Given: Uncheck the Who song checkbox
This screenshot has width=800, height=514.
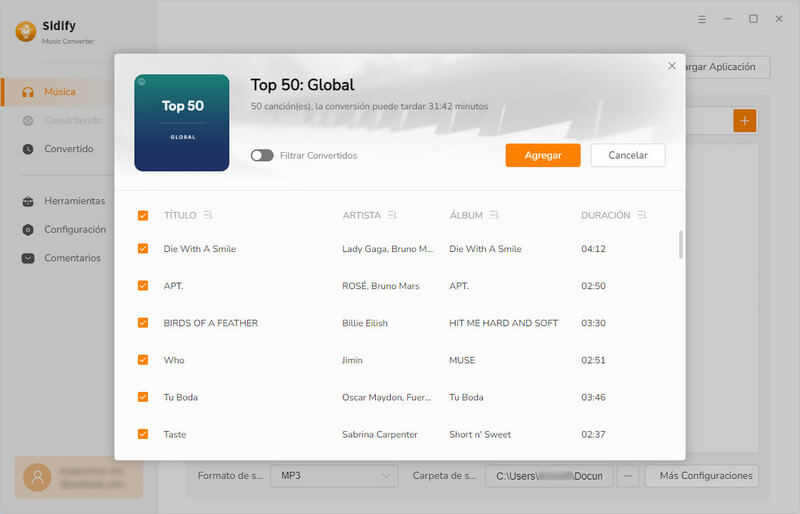Looking at the screenshot, I should pyautogui.click(x=143, y=360).
